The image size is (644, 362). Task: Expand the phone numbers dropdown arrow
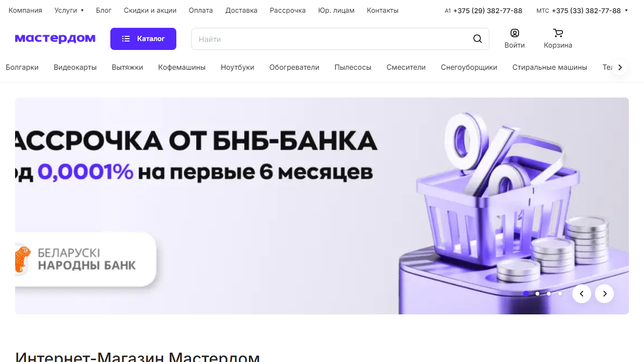[x=626, y=10]
